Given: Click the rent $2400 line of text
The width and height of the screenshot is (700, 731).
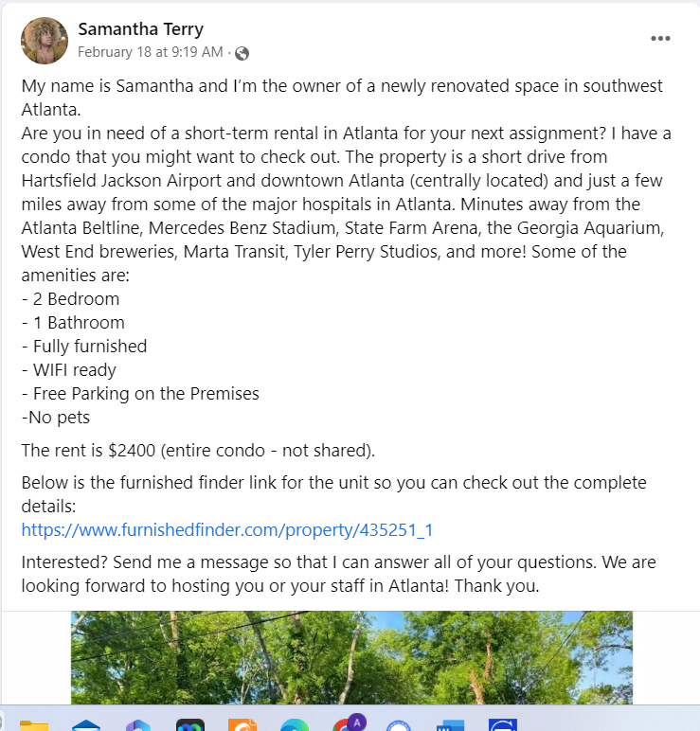Looking at the screenshot, I should [x=198, y=451].
